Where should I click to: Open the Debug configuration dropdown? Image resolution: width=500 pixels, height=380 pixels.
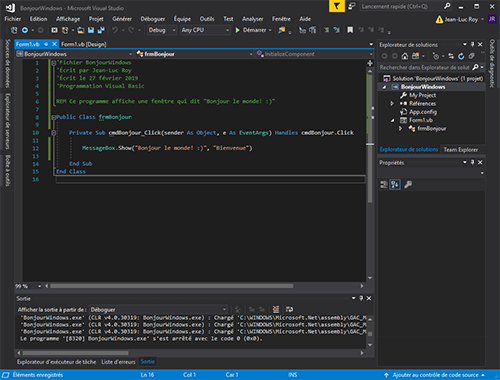162,30
